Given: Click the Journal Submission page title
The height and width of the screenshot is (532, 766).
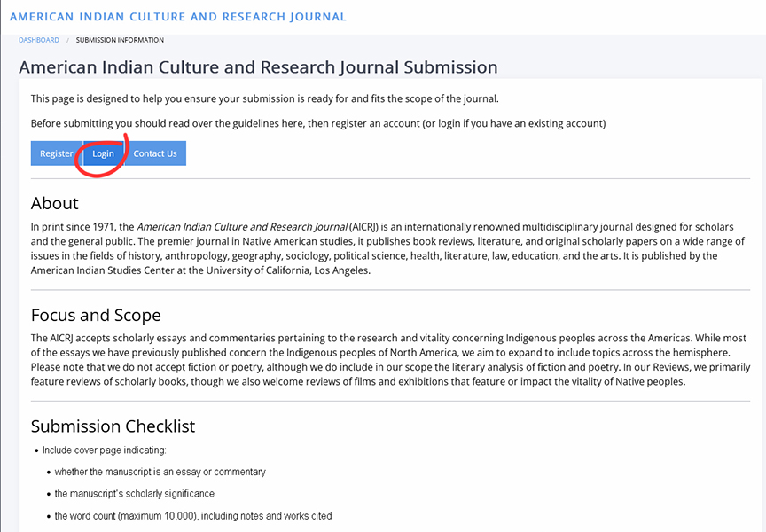Looking at the screenshot, I should pos(258,67).
